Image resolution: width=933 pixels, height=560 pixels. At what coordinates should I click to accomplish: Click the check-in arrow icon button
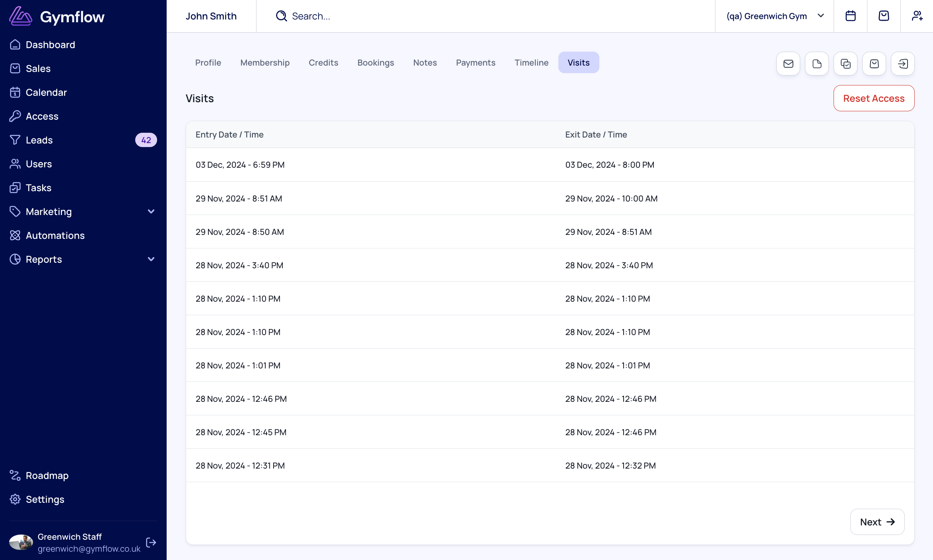903,64
